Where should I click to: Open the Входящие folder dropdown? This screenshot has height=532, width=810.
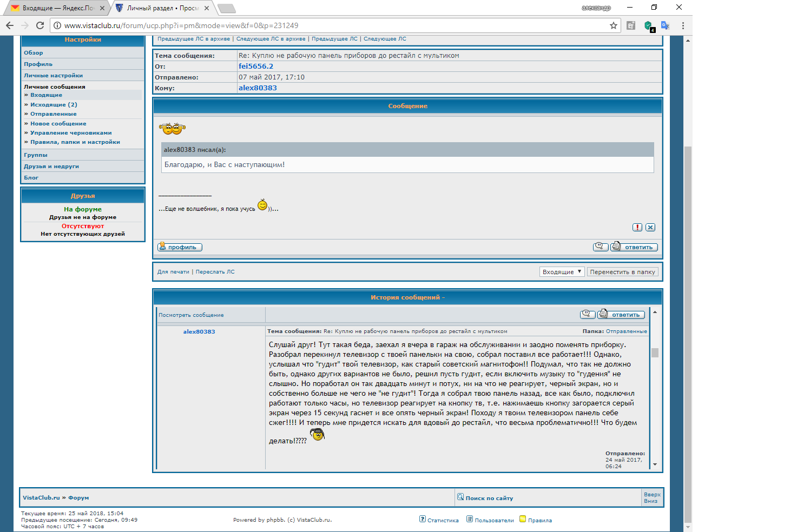(x=562, y=272)
